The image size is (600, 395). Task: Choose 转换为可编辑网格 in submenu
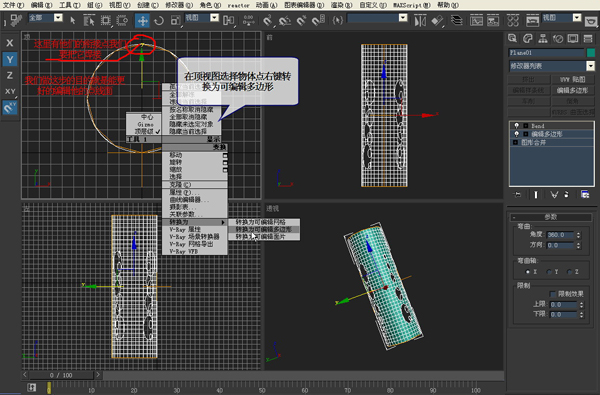click(264, 222)
